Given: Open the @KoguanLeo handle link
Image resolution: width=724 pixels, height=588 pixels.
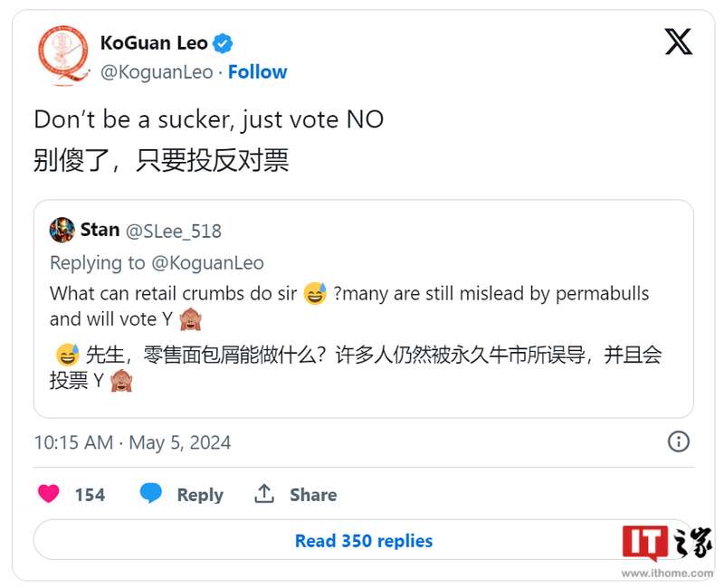Looking at the screenshot, I should [157, 72].
